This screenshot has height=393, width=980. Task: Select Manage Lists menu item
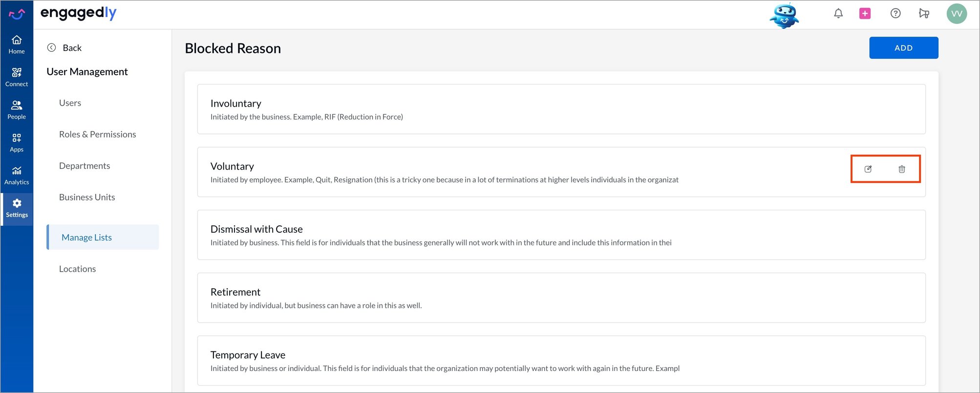point(103,237)
